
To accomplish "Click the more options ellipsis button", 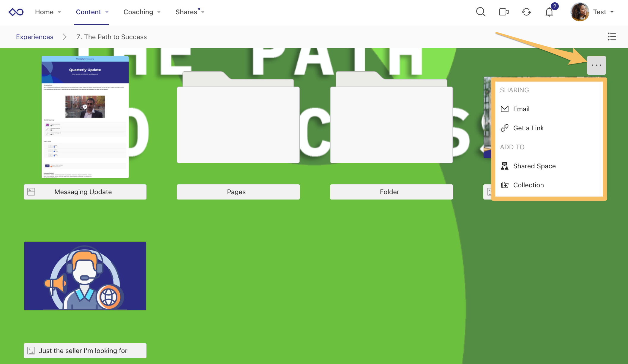I will [596, 65].
